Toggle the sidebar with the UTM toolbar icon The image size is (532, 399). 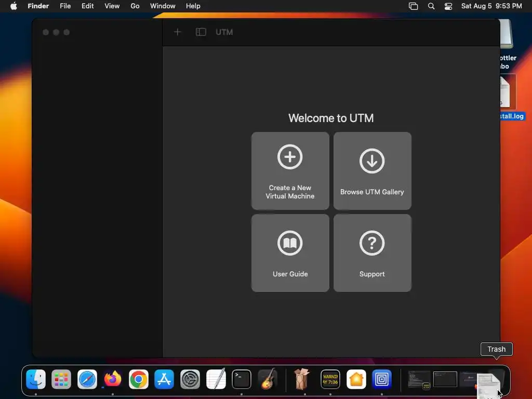tap(201, 32)
